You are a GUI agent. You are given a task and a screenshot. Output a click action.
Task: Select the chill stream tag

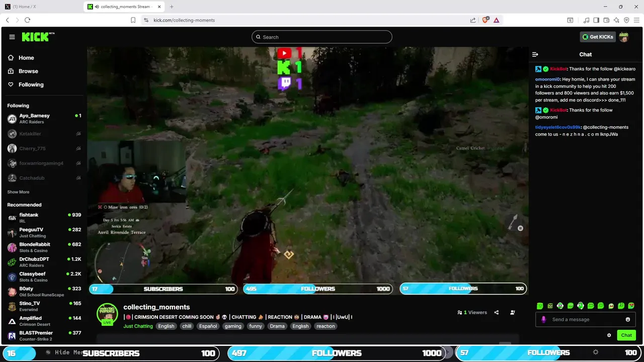[187, 326]
